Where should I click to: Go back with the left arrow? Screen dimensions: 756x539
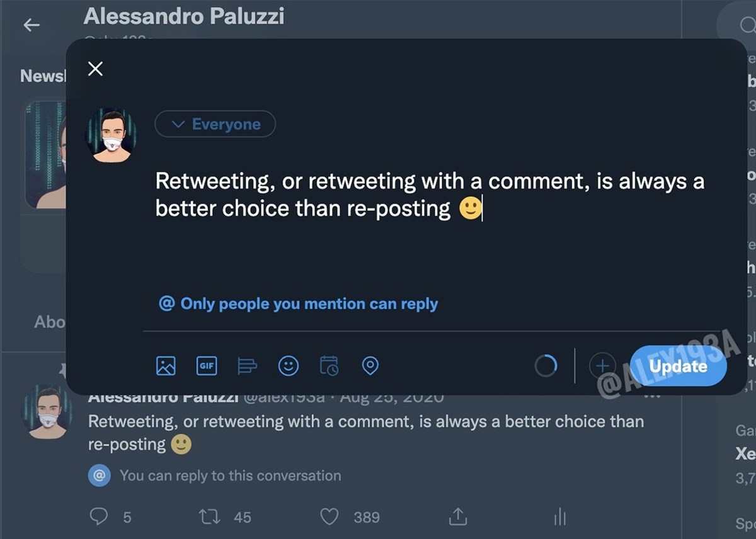coord(31,25)
